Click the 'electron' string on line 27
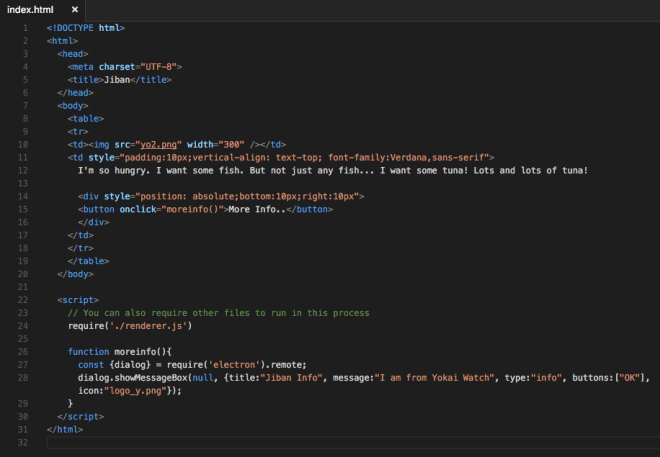The width and height of the screenshot is (660, 457). coord(232,365)
